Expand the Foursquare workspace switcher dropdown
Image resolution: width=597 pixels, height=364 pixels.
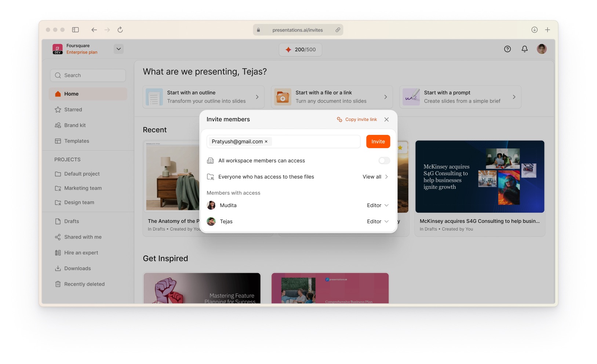click(119, 49)
